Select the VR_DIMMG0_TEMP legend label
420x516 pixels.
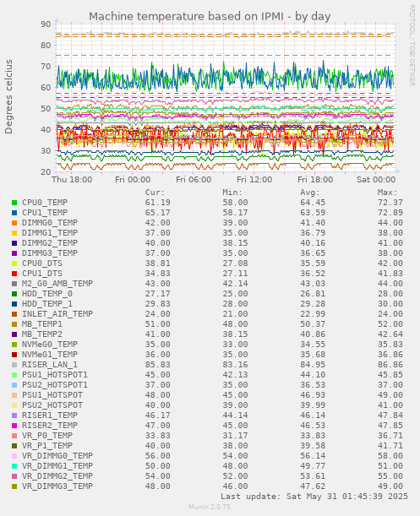pyautogui.click(x=57, y=456)
